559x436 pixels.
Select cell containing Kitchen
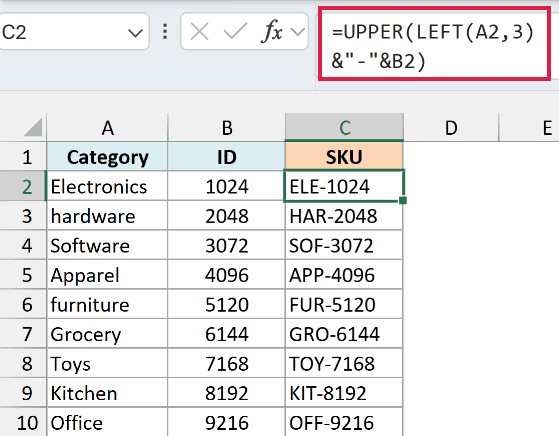[x=107, y=393]
